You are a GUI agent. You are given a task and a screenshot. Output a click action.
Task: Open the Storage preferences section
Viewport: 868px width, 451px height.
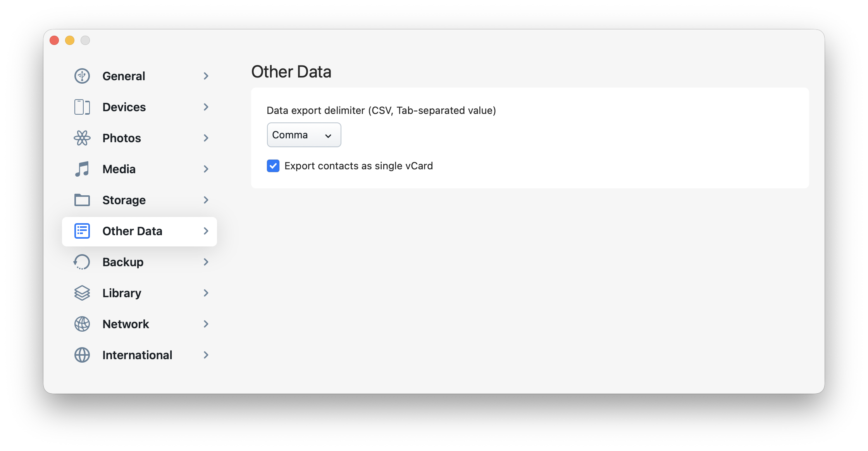pyautogui.click(x=124, y=200)
